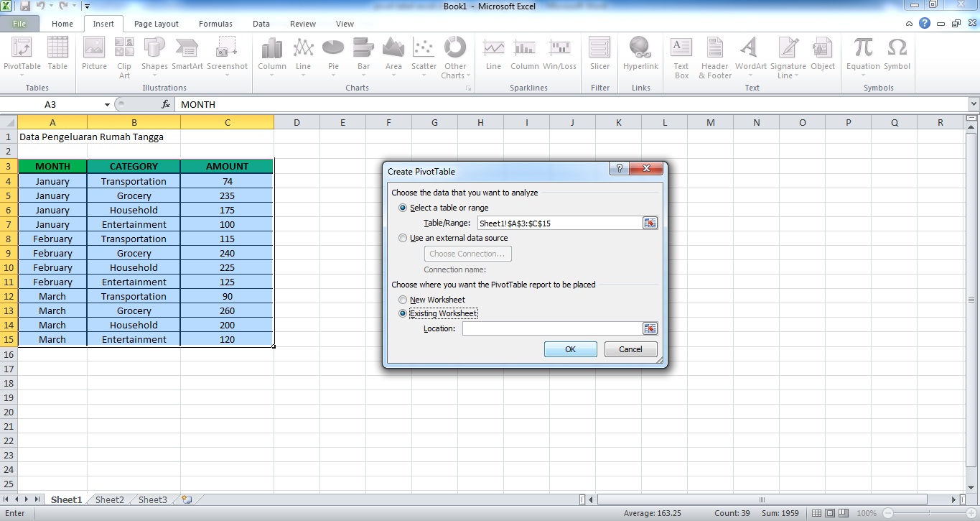Image resolution: width=980 pixels, height=521 pixels.
Task: Switch to the Formulas ribbon tab
Action: click(x=215, y=23)
